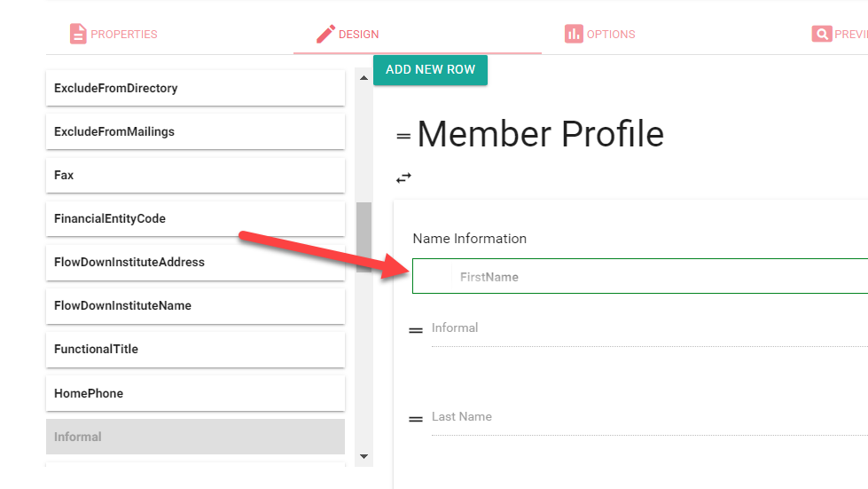Switch to the Properties tab
Viewport: 868px width, 489px height.
(123, 35)
